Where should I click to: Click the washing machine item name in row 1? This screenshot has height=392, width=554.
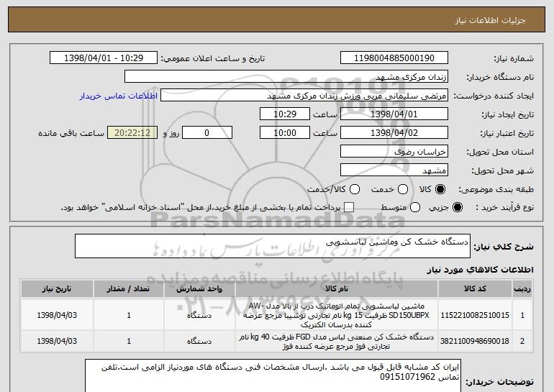point(337,315)
